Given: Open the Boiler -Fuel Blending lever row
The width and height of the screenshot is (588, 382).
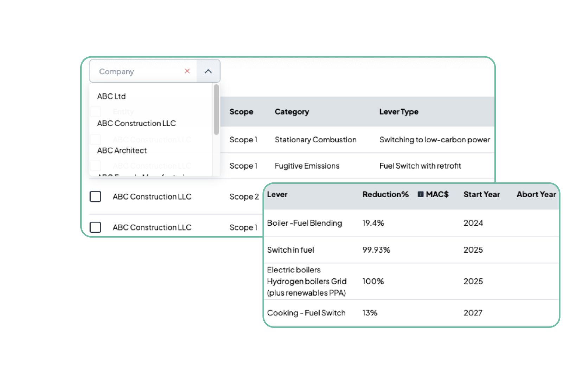Looking at the screenshot, I should click(x=304, y=223).
